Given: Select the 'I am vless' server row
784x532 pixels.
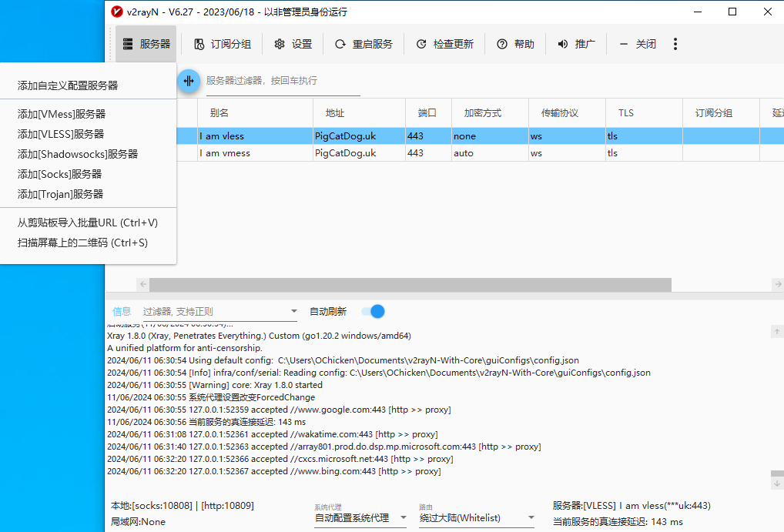Looking at the screenshot, I should click(480, 136).
